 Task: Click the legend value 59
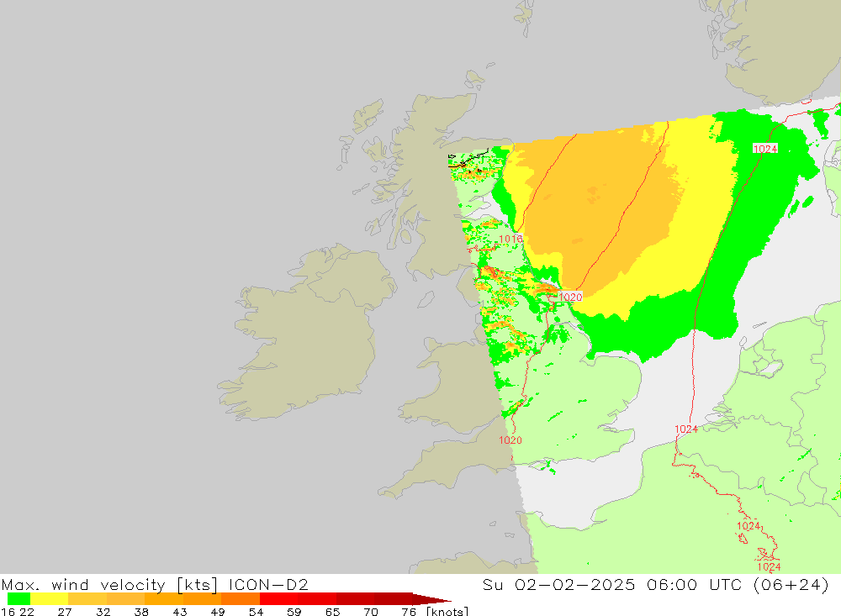click(294, 612)
